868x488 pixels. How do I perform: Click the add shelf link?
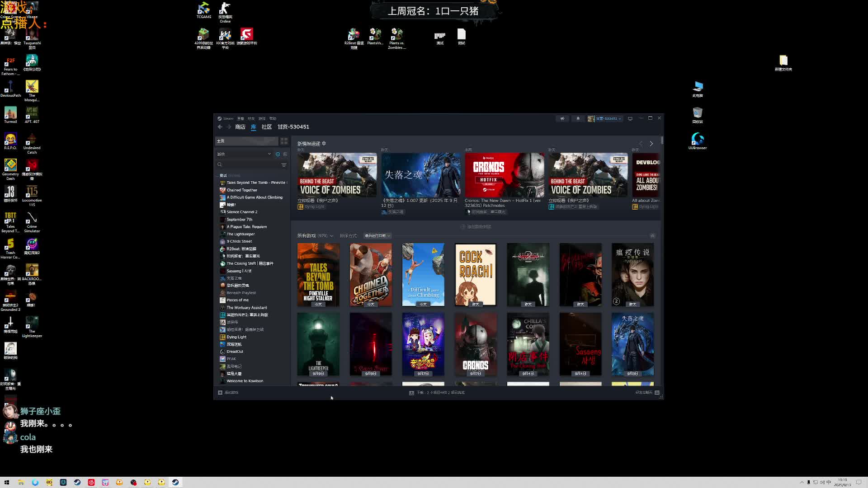pos(476,227)
